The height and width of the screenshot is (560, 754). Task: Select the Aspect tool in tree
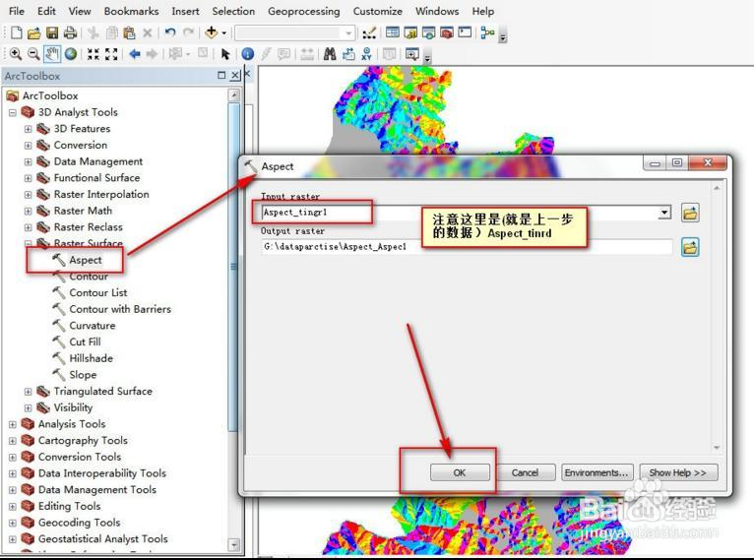pos(85,260)
